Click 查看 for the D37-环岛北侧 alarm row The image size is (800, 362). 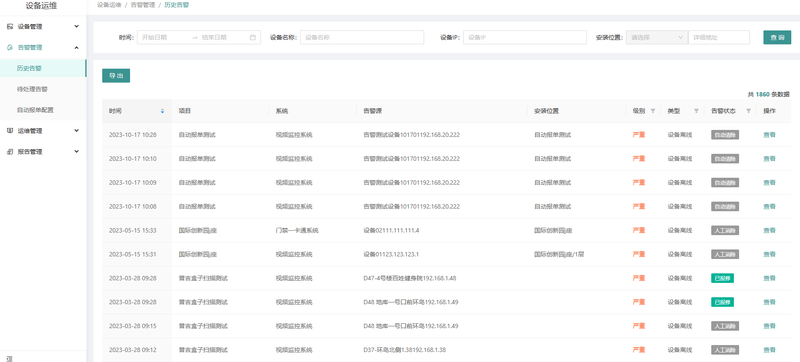click(769, 350)
